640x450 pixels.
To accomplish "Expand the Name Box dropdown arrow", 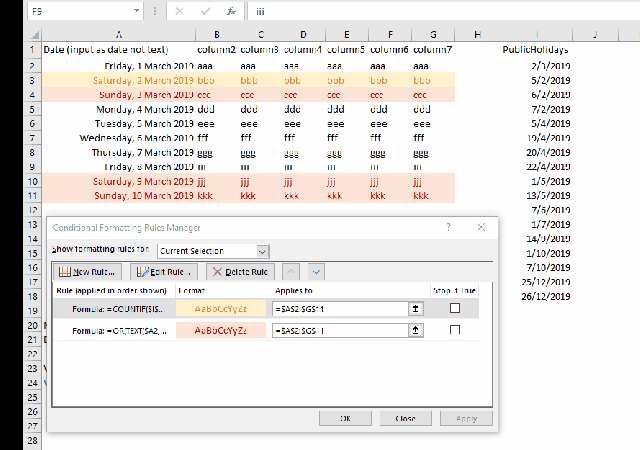I will (136, 11).
